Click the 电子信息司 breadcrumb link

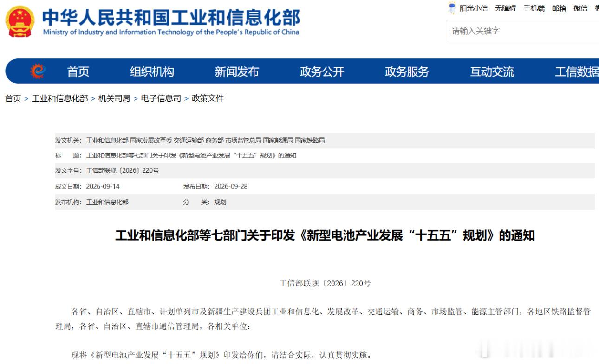tap(161, 98)
